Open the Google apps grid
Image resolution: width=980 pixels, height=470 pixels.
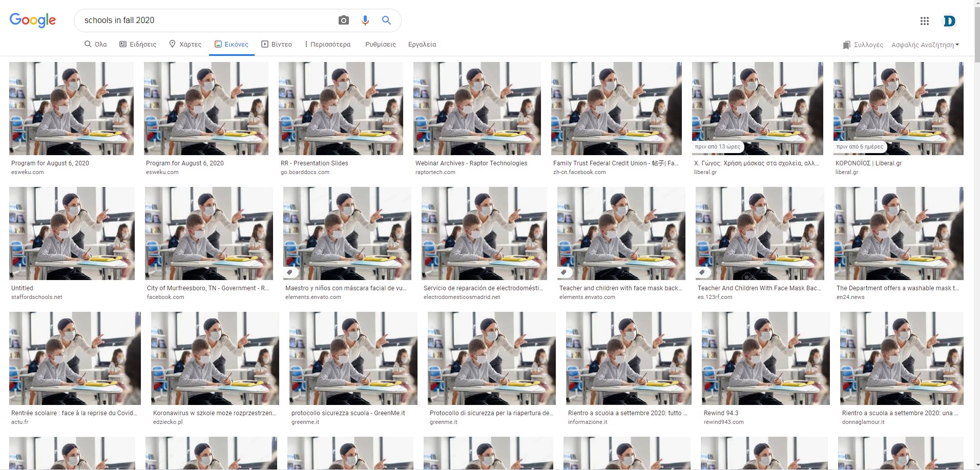[x=925, y=21]
